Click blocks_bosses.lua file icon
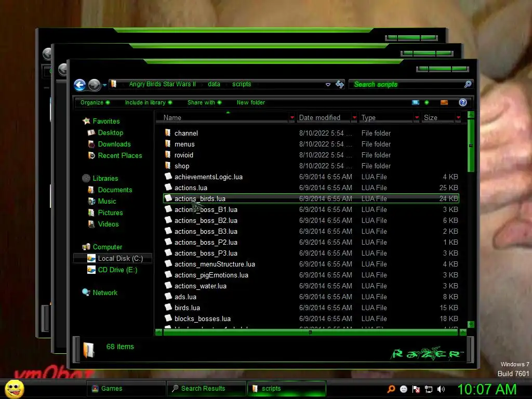This screenshot has width=532, height=399. [168, 318]
